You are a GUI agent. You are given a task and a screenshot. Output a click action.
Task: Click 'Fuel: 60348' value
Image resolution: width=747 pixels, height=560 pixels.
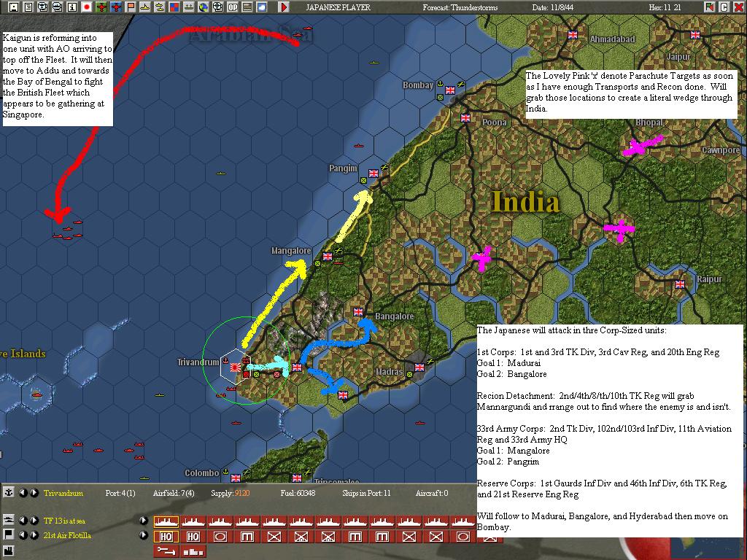[298, 493]
